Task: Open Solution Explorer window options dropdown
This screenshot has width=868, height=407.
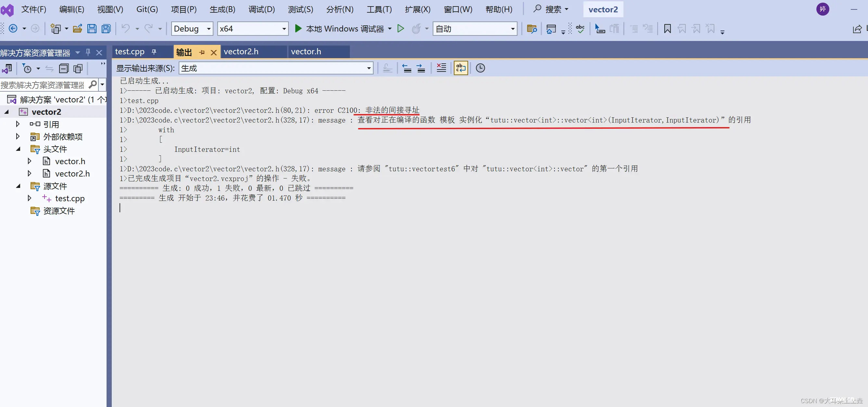Action: click(x=78, y=53)
